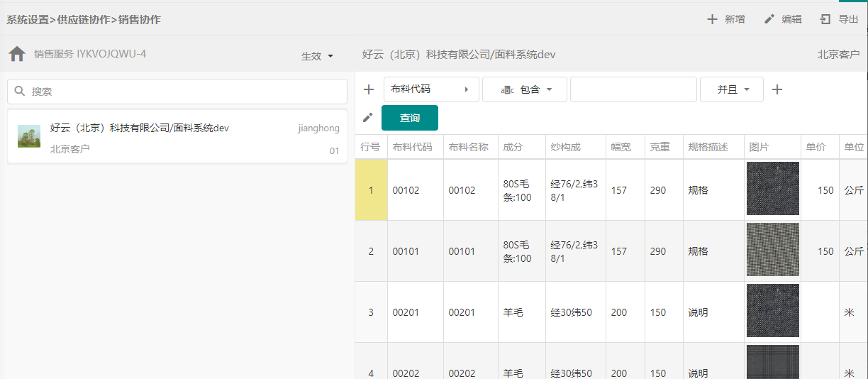This screenshot has height=379, width=868.
Task: Click fabric image in row 00202
Action: pos(773,362)
